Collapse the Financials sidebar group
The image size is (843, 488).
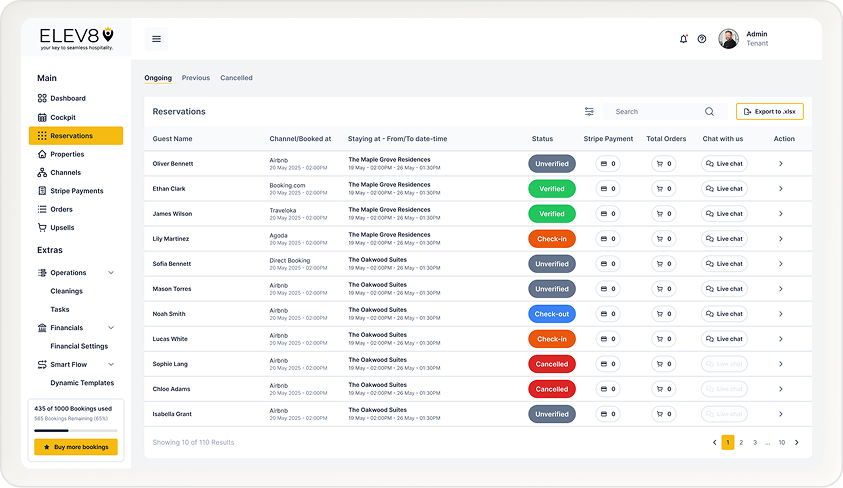[111, 328]
